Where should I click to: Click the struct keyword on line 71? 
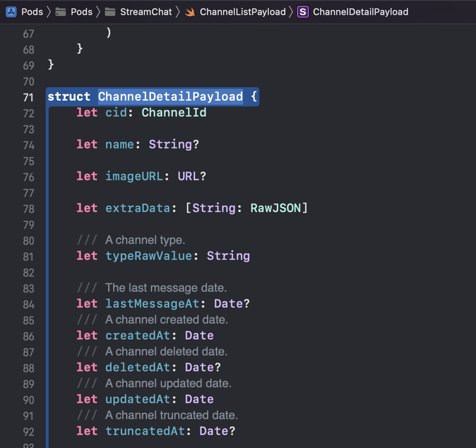pyautogui.click(x=69, y=97)
